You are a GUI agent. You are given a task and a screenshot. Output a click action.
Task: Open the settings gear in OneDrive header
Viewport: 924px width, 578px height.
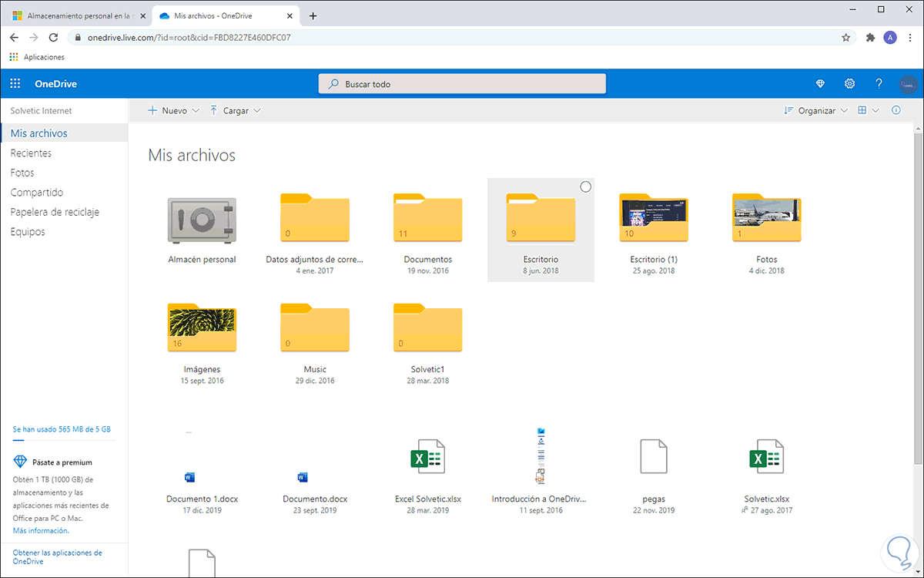point(849,84)
